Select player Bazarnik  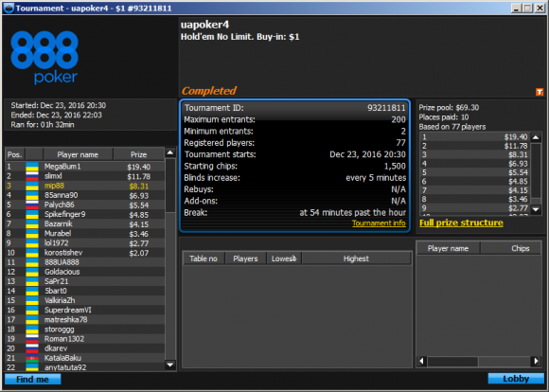[x=85, y=223]
